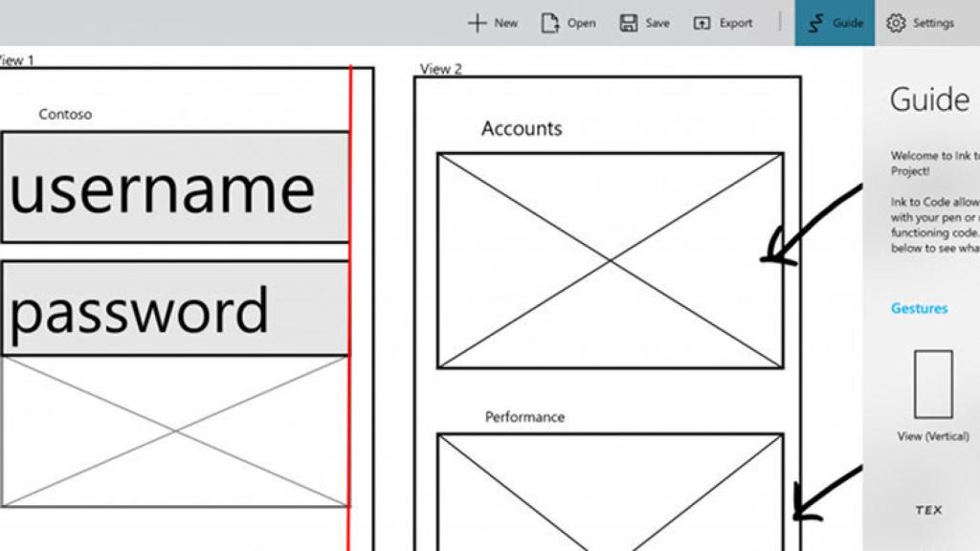Save the current wireframe

(645, 22)
